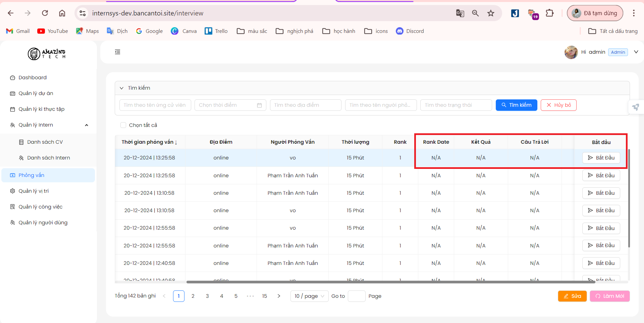Click the Amazing Tech logo
Viewport: 644px width, 323px height.
(x=47, y=53)
